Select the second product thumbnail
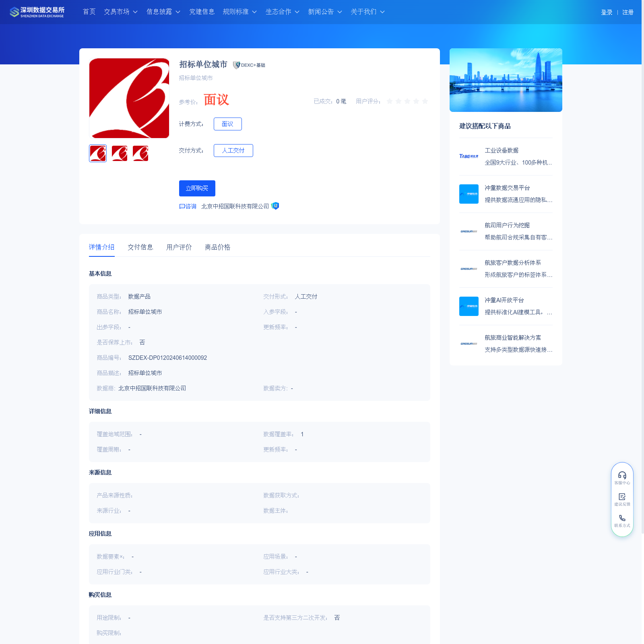This screenshot has height=644, width=644. [120, 153]
